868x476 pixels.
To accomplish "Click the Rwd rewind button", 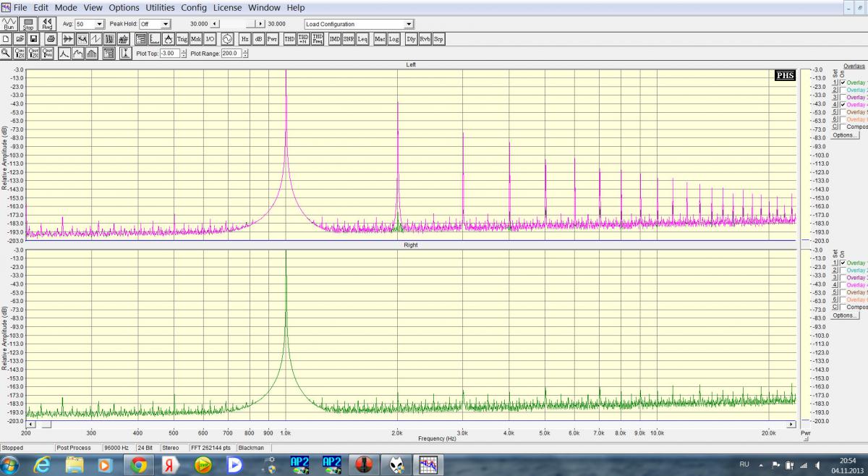I will point(47,24).
